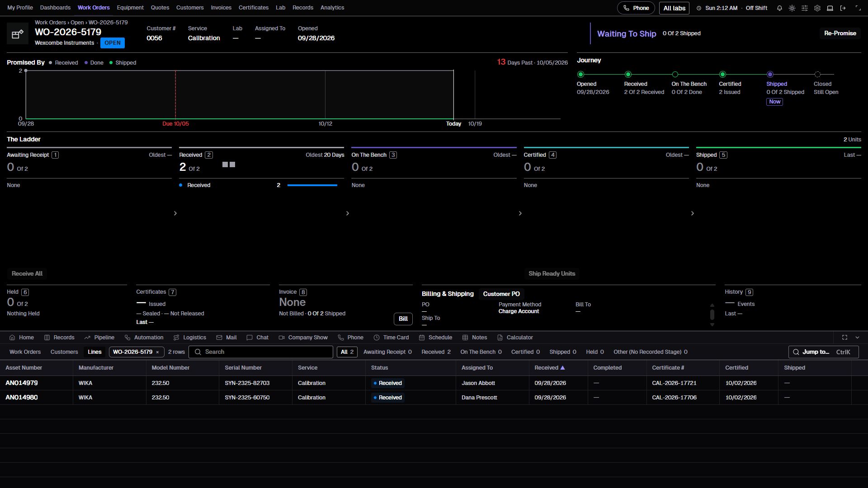Viewport: 868px width, 488px height.
Task: Filter lines by Awaiting Receipt 0
Action: click(x=387, y=352)
